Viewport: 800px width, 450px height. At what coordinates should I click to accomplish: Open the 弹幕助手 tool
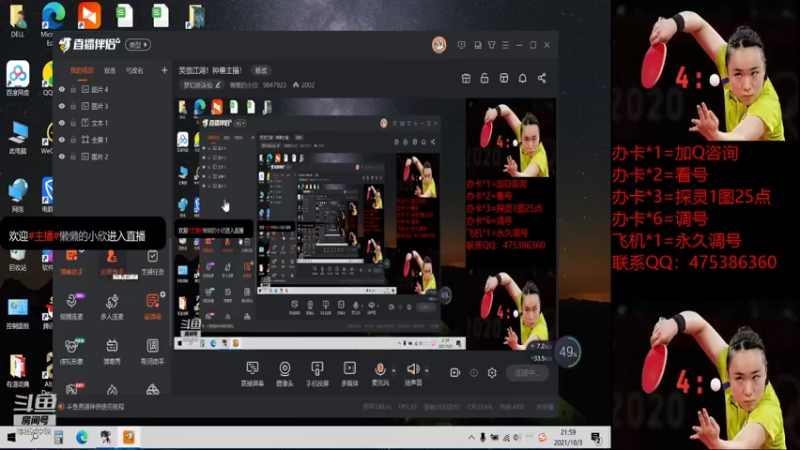click(71, 262)
